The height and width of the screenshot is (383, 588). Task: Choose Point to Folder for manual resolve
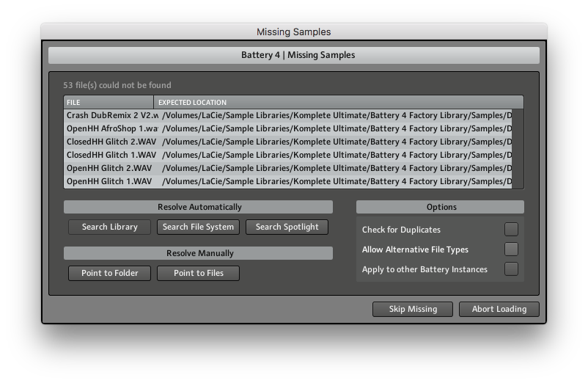point(109,273)
